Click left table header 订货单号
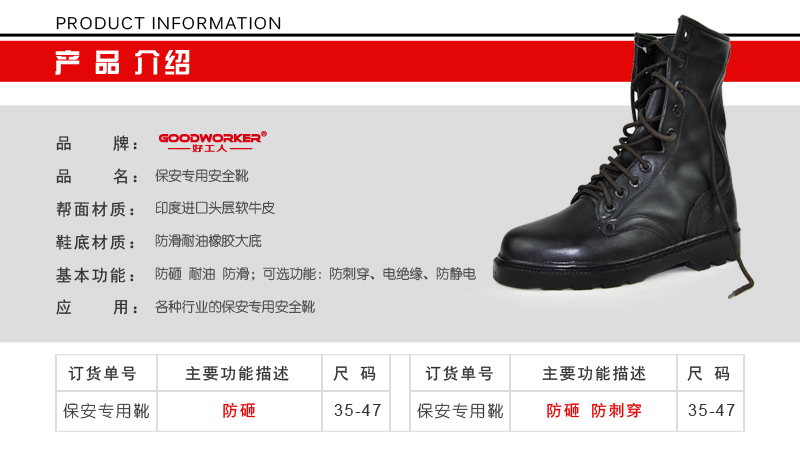The image size is (800, 454). [103, 373]
